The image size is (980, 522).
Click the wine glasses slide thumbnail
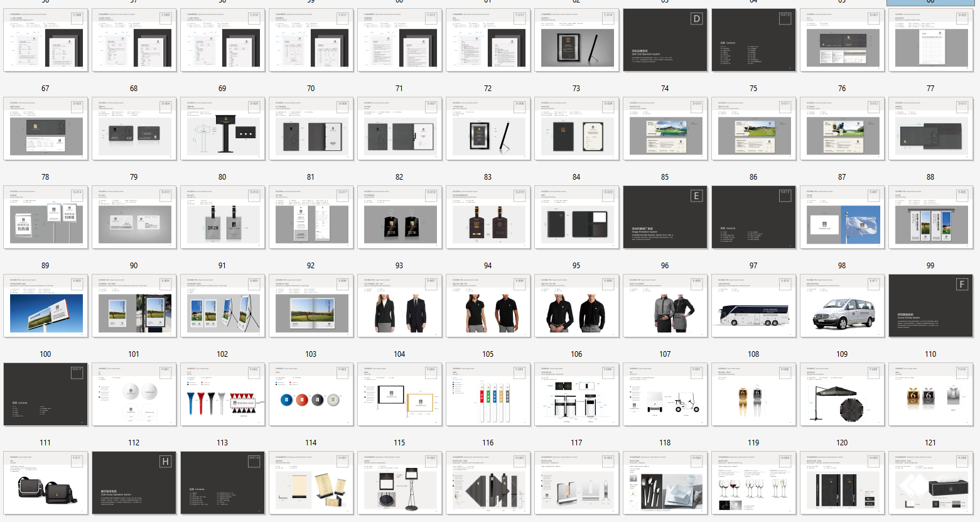point(753,483)
